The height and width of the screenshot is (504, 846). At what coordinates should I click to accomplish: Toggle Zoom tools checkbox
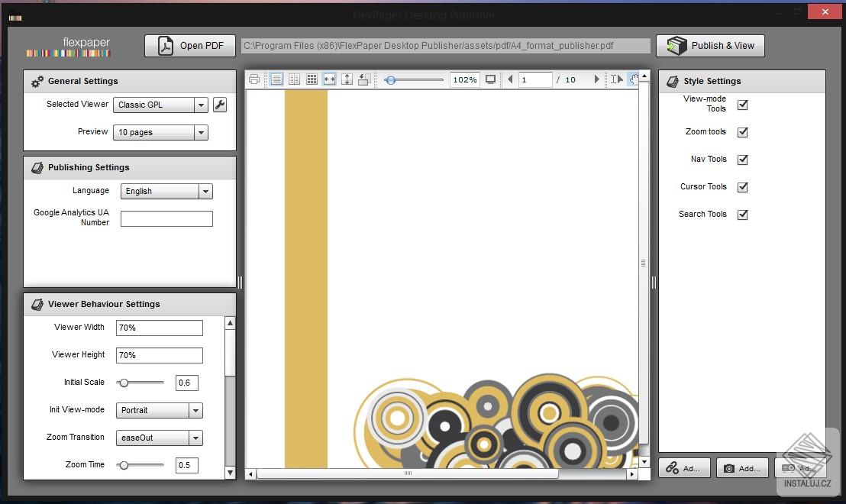(743, 132)
